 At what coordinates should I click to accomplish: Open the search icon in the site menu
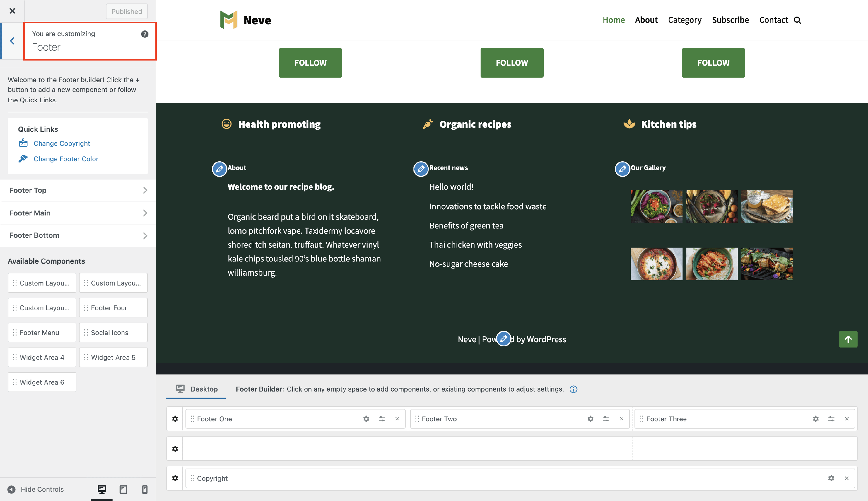(x=797, y=20)
